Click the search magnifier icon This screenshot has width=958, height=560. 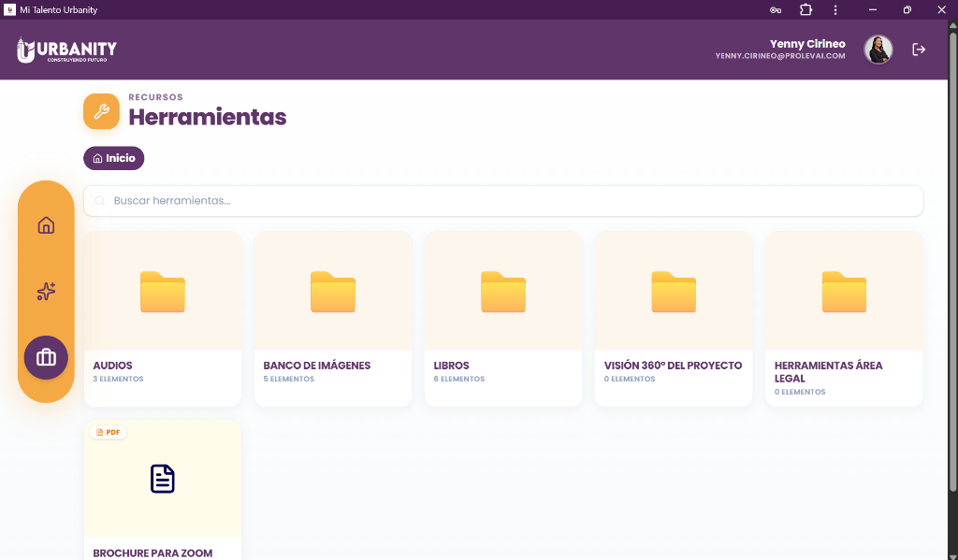(99, 201)
